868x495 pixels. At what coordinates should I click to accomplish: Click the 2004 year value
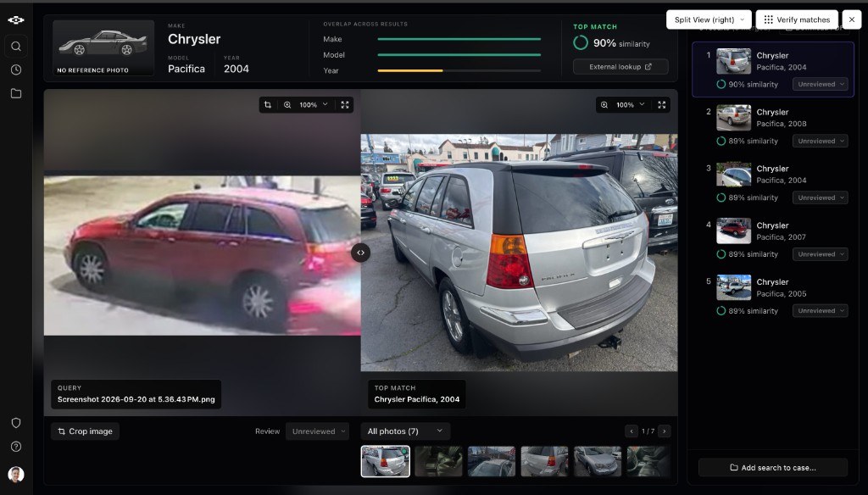pos(236,69)
